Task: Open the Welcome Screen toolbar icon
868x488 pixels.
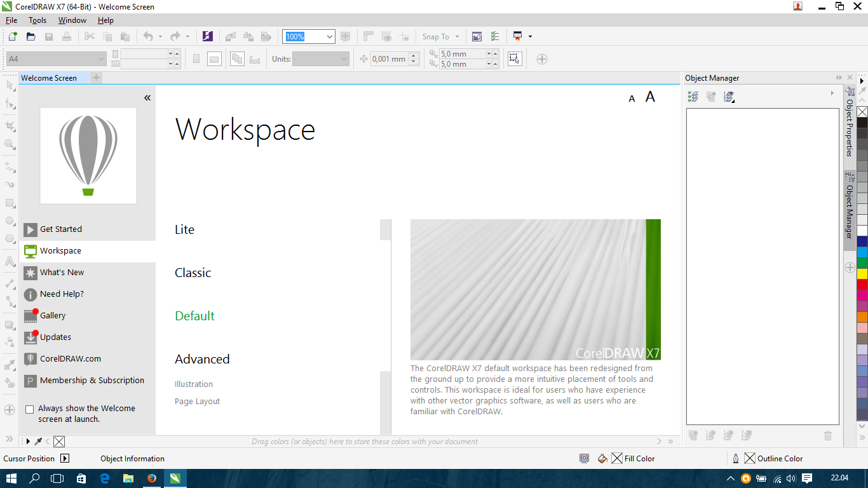Action: click(x=477, y=36)
